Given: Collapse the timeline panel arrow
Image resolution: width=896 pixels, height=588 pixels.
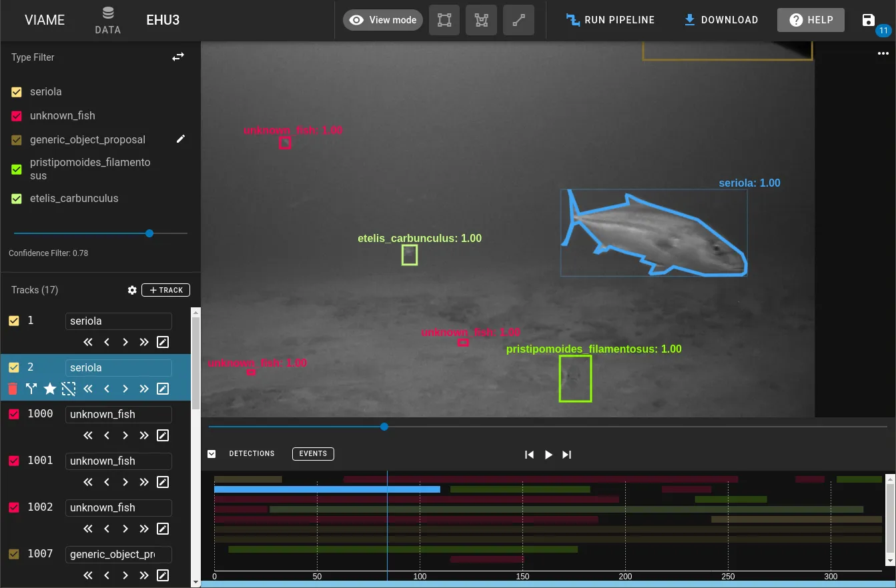Looking at the screenshot, I should coord(211,454).
